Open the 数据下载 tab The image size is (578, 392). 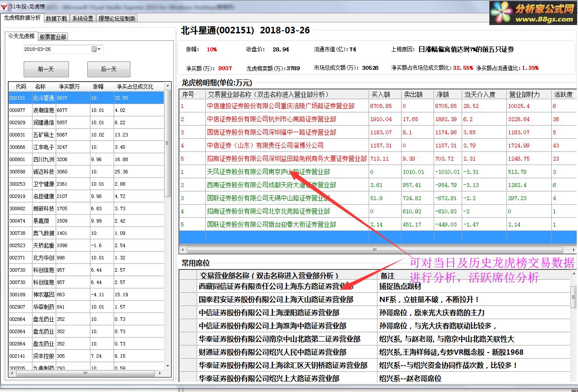point(57,18)
